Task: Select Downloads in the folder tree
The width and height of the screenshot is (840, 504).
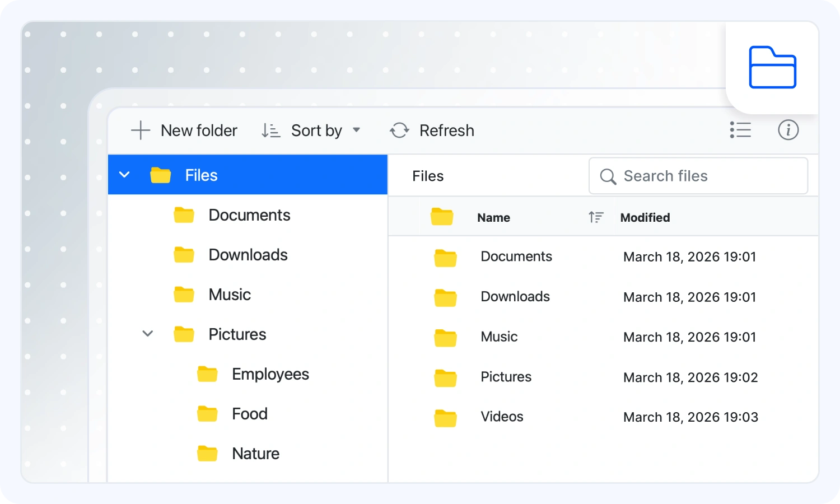Action: 248,255
